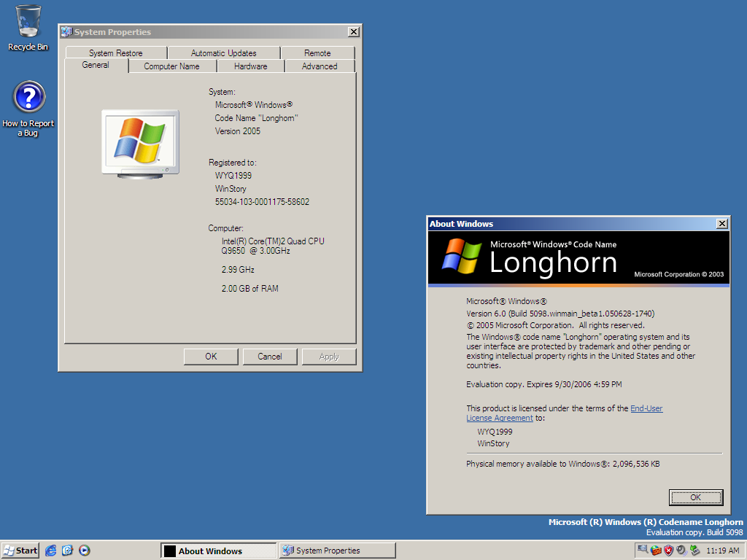Open How to Report a Bug shortcut
The image size is (747, 560).
pyautogui.click(x=28, y=98)
